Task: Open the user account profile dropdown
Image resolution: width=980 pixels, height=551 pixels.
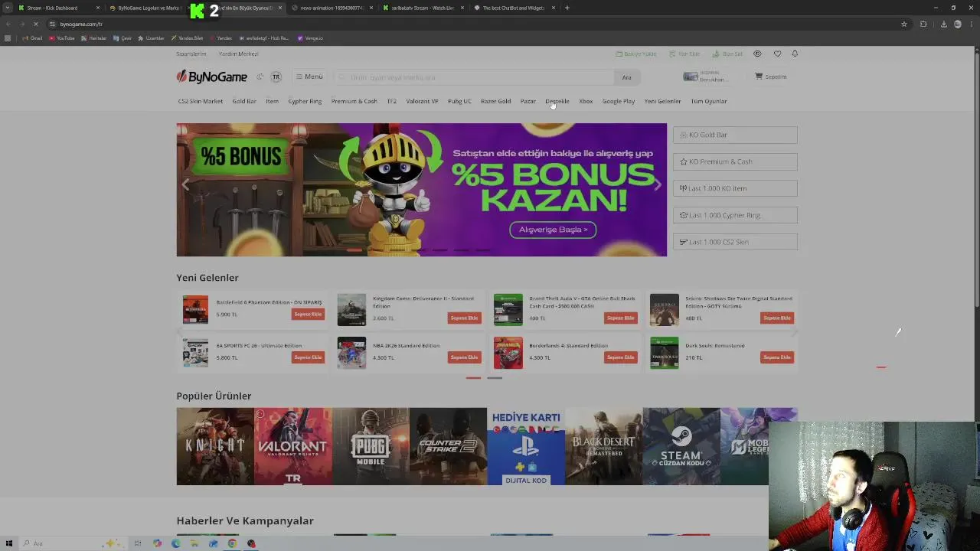Action: 705,77
